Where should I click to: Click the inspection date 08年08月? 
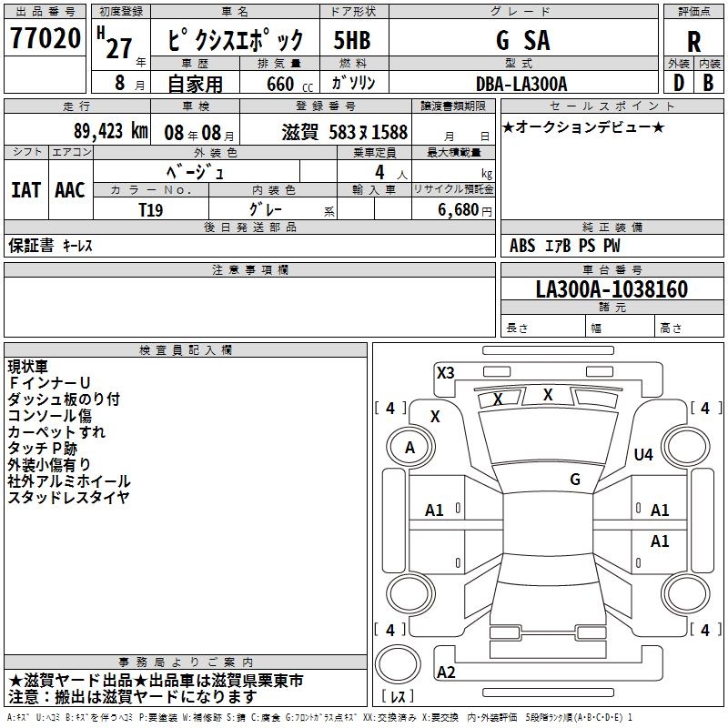click(198, 133)
